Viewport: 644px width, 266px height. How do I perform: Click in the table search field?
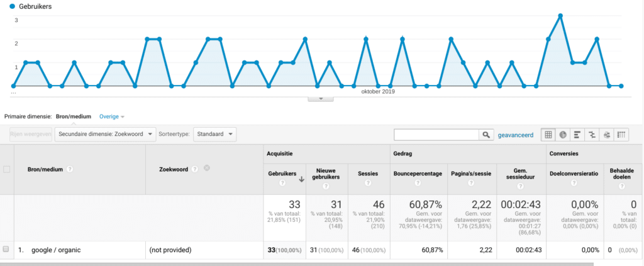pyautogui.click(x=435, y=135)
